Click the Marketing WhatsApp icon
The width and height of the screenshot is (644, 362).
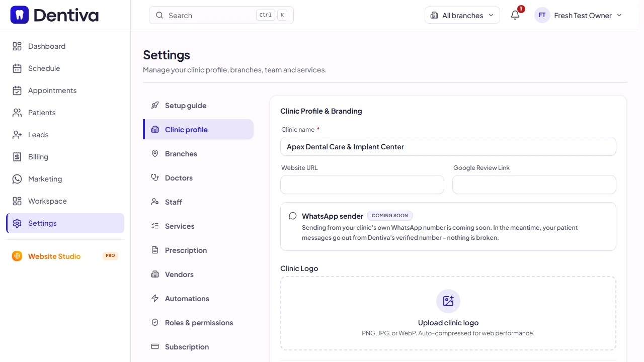(17, 179)
